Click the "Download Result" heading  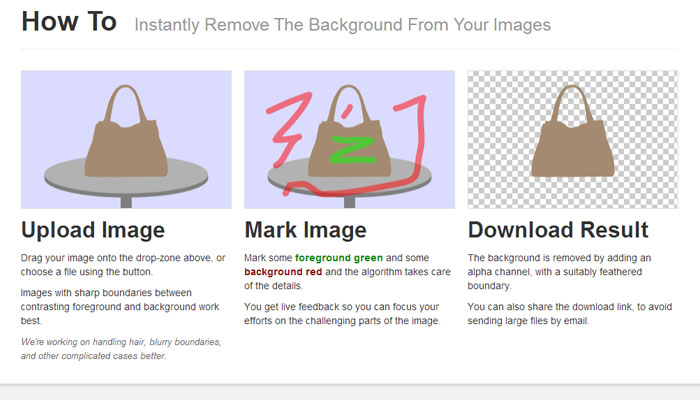(x=557, y=230)
